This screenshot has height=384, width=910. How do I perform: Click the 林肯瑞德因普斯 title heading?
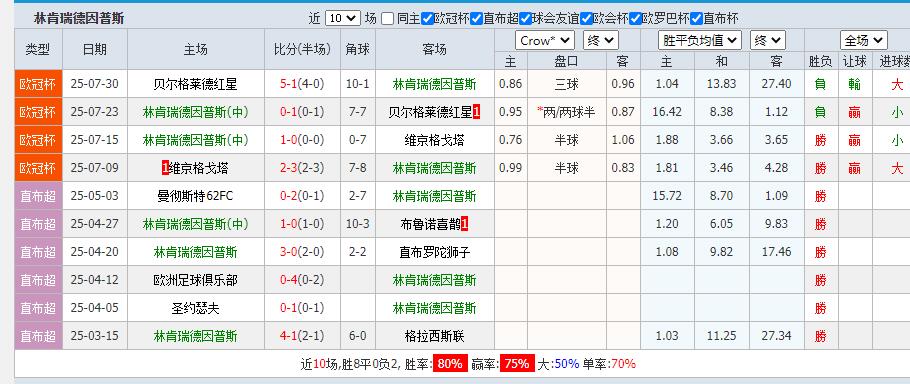pos(79,19)
